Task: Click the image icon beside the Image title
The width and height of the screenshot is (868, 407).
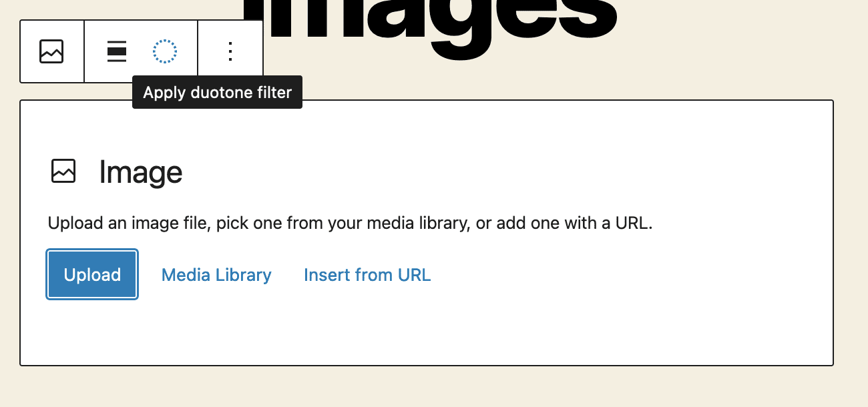Action: (x=64, y=171)
